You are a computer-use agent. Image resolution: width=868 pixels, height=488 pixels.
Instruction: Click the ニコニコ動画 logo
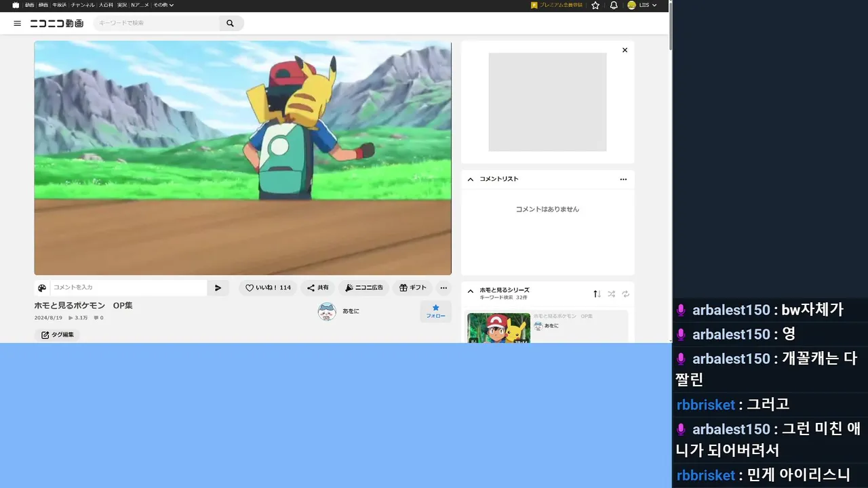[x=57, y=23]
